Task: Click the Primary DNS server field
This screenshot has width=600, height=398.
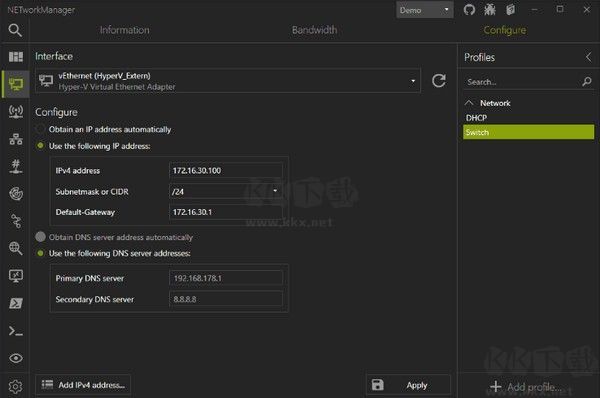Action: point(226,278)
